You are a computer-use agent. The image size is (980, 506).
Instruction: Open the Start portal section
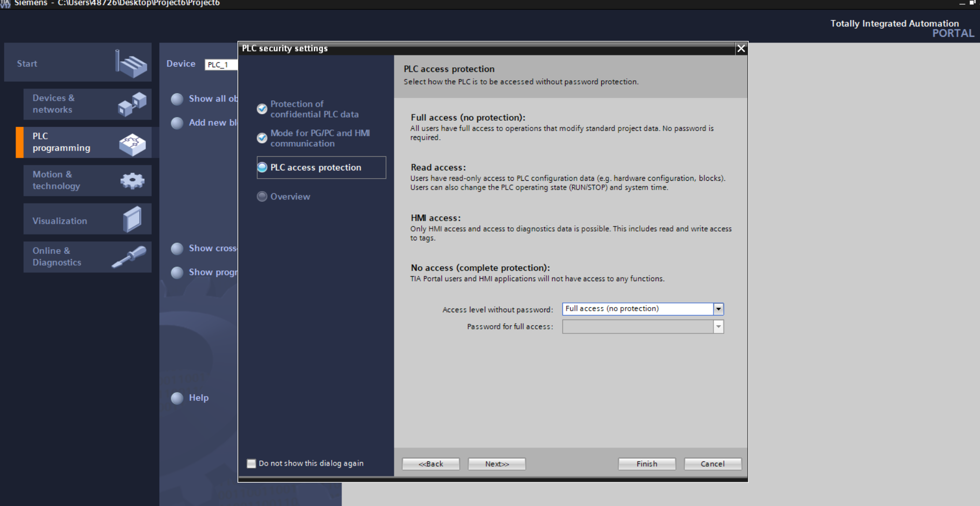(x=78, y=62)
